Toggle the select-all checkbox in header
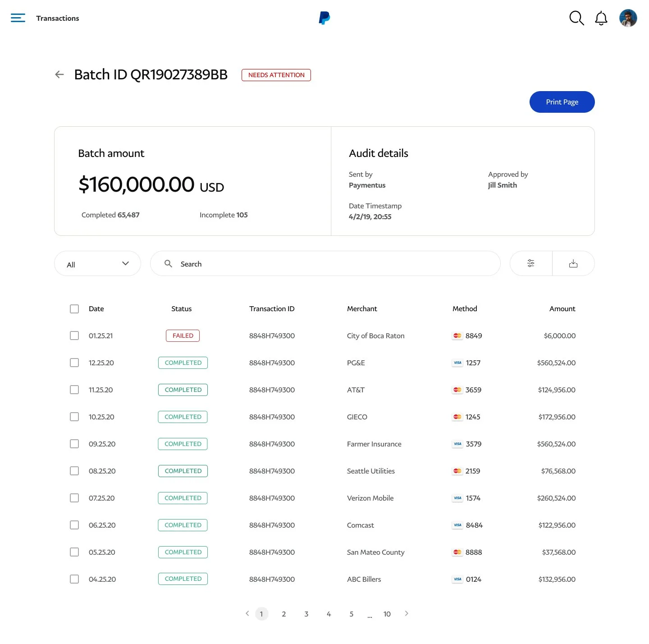Screen dimensions: 649x644 [74, 308]
